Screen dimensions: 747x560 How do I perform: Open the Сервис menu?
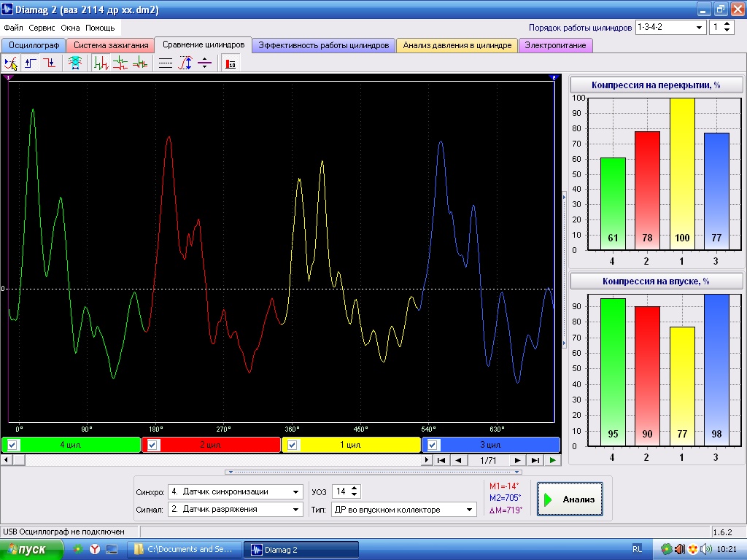pyautogui.click(x=42, y=28)
